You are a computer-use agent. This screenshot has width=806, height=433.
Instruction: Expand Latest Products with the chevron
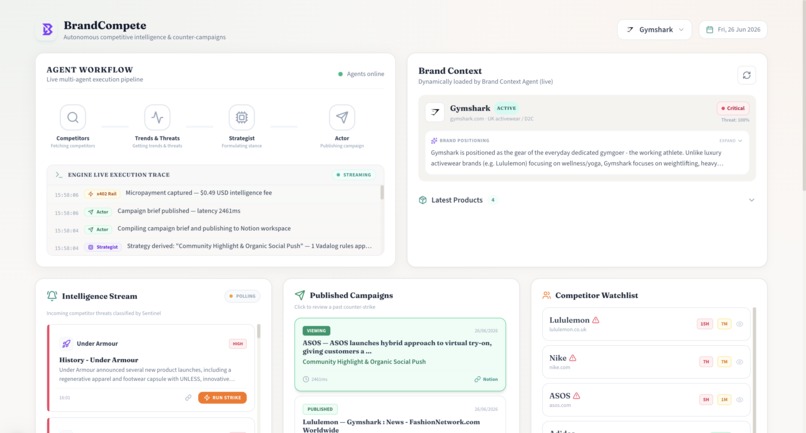(x=752, y=200)
